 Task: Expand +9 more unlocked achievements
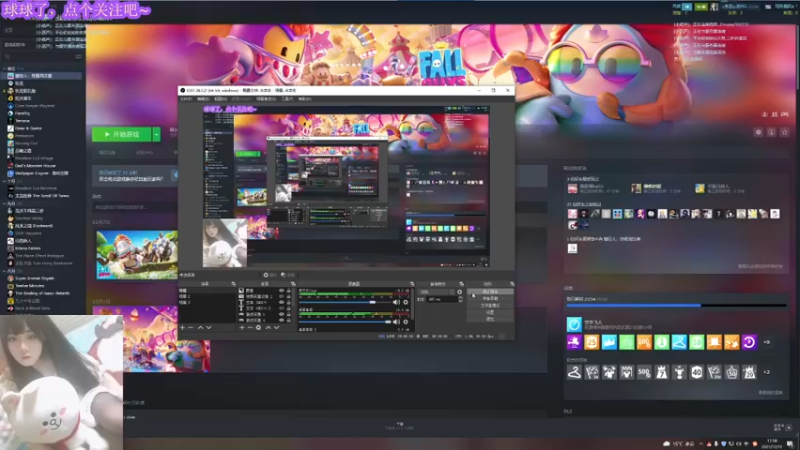click(766, 342)
